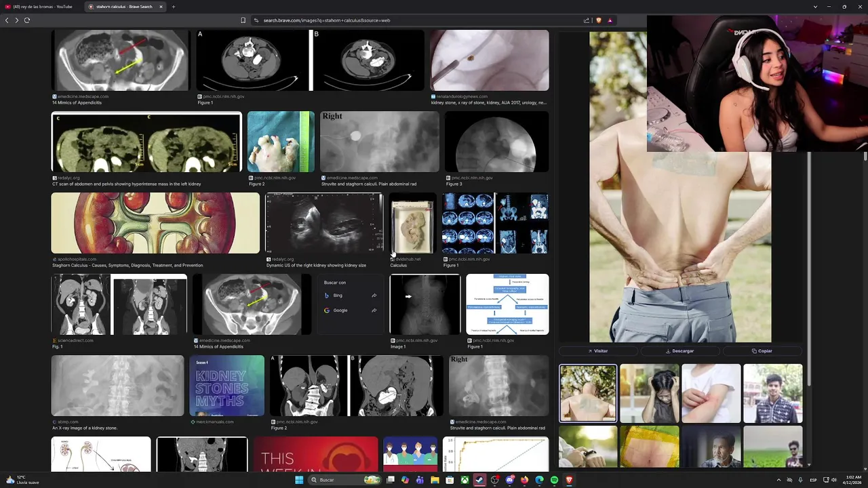This screenshot has width=868, height=488.
Task: Open the abim.org kidney stone X-ray image
Action: coord(117,386)
